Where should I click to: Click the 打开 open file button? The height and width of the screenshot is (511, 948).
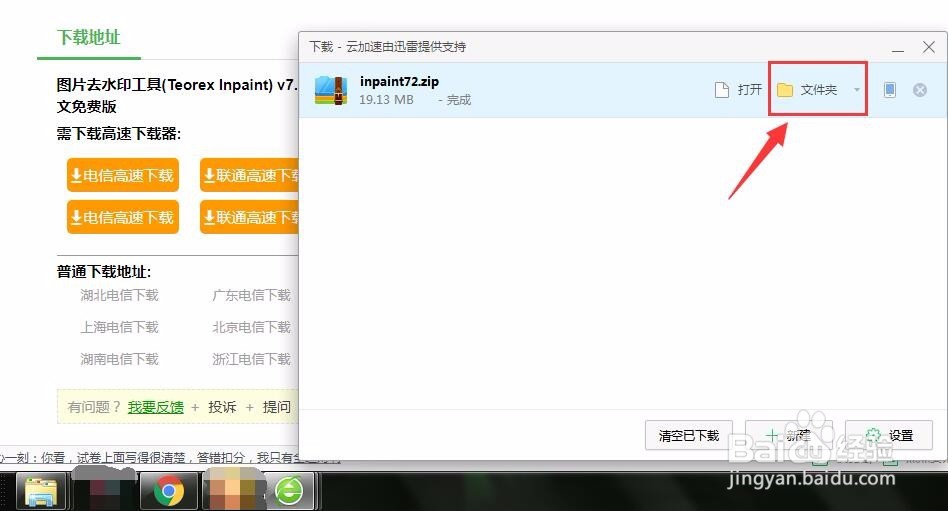pyautogui.click(x=738, y=90)
